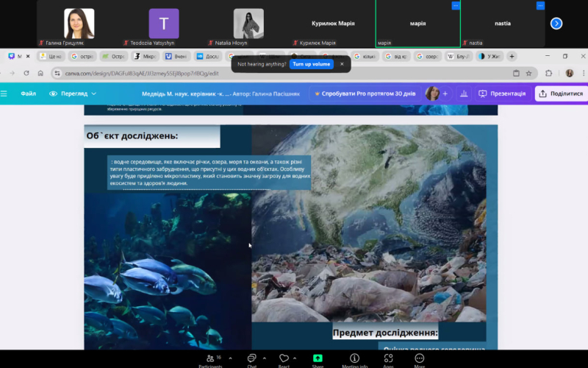The height and width of the screenshot is (368, 588).
Task: Switch to the 'Мікрс' browser tab
Action: coord(145,57)
